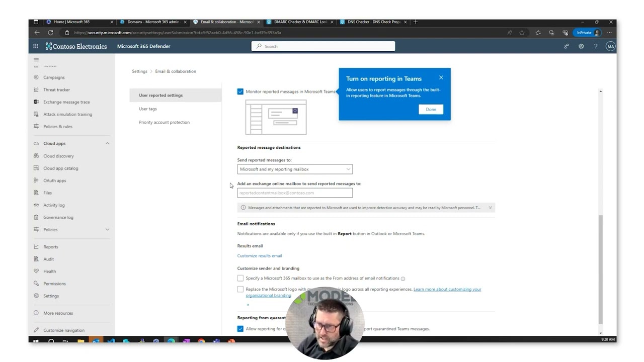Check Specify a Microsoft 365 mailbox From address
Image resolution: width=644 pixels, height=362 pixels.
(x=240, y=278)
